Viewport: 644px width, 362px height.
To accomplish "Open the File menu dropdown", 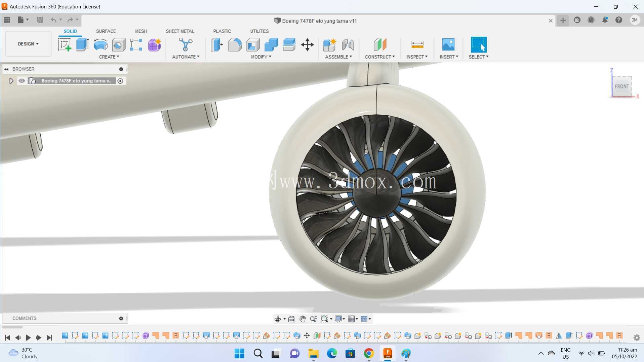I will coord(23,20).
